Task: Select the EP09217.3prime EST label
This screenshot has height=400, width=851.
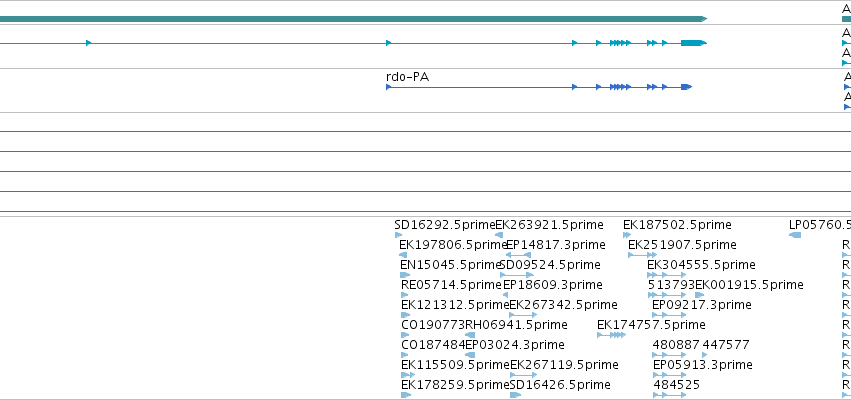Action: 701,305
